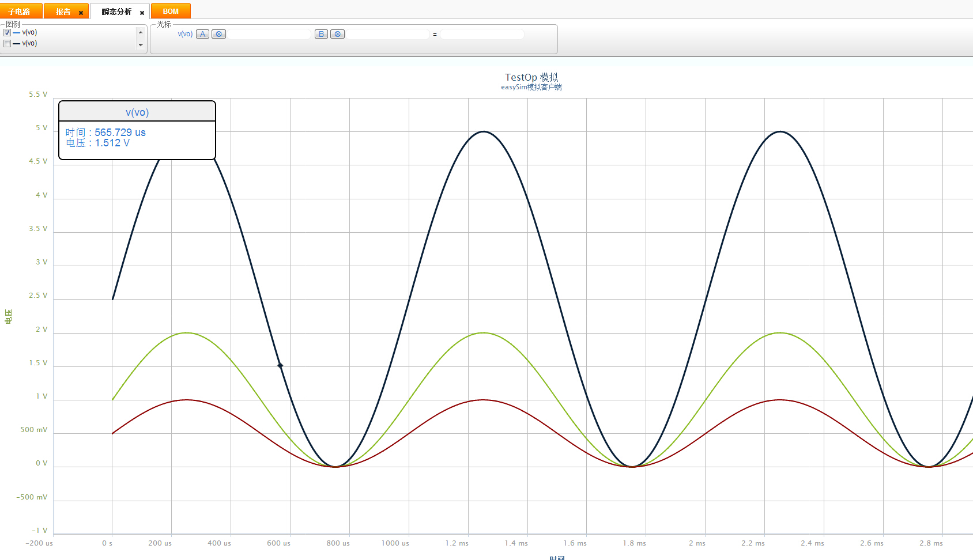This screenshot has width=973, height=560.
Task: Click the TestOp 模拟 chart title
Action: [x=531, y=77]
